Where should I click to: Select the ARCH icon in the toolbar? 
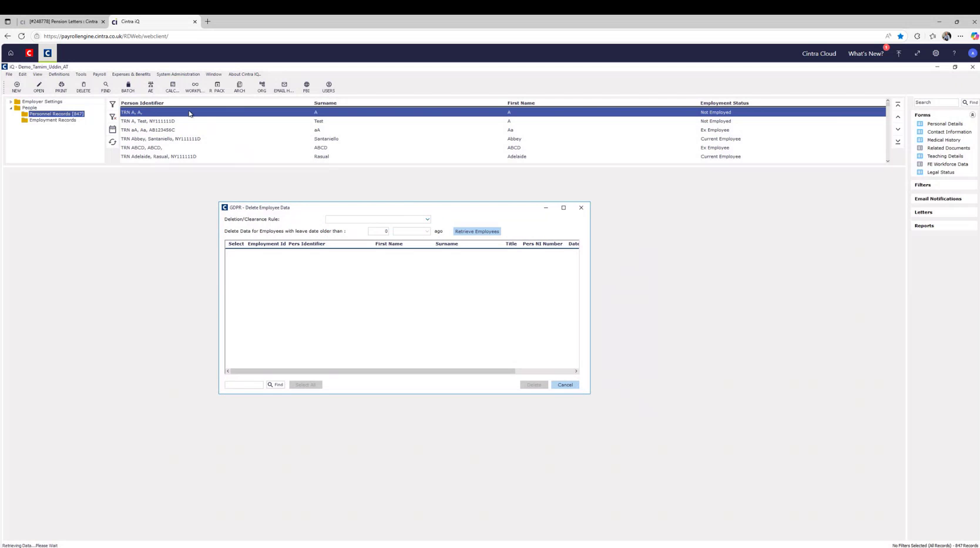coord(239,86)
